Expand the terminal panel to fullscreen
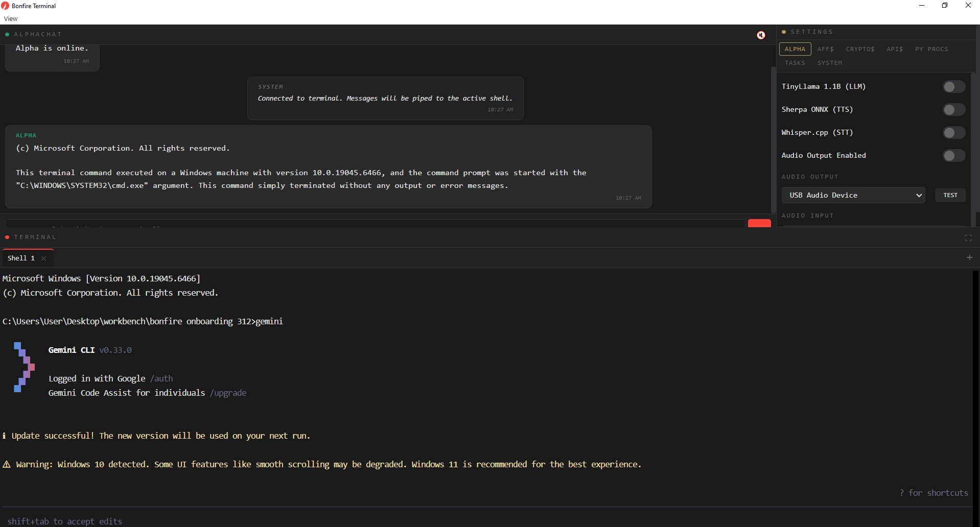The width and height of the screenshot is (980, 527). coord(968,237)
